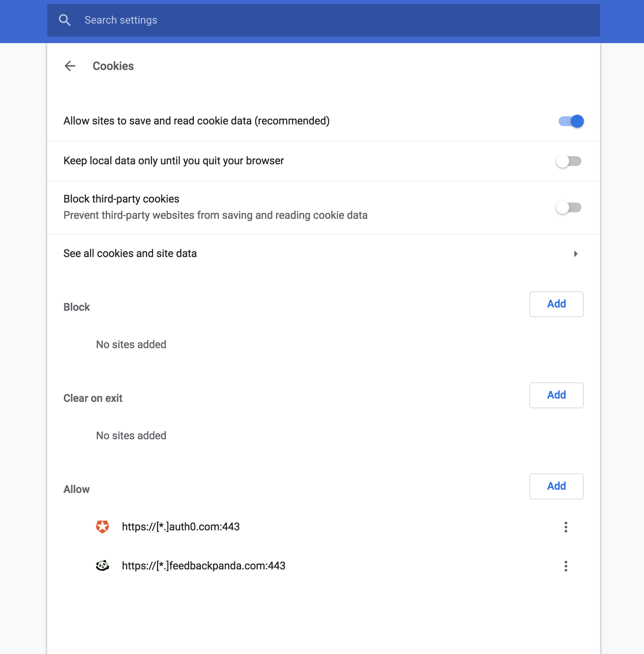Click the feedbackpanda panda favicon
This screenshot has height=654, width=644.
[x=102, y=566]
